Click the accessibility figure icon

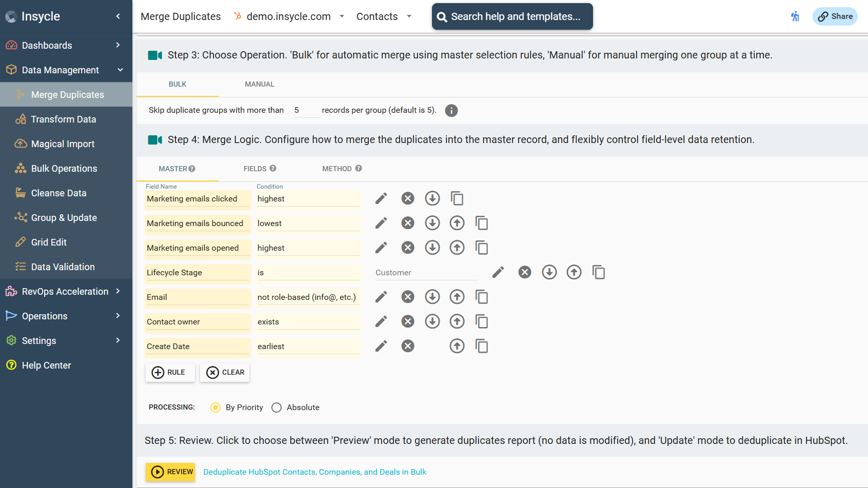795,16
